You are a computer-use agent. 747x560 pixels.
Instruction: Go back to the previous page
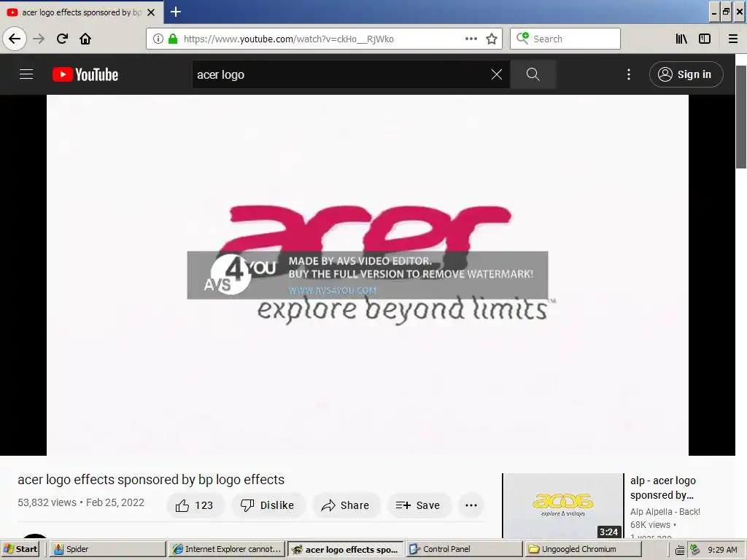(x=15, y=39)
